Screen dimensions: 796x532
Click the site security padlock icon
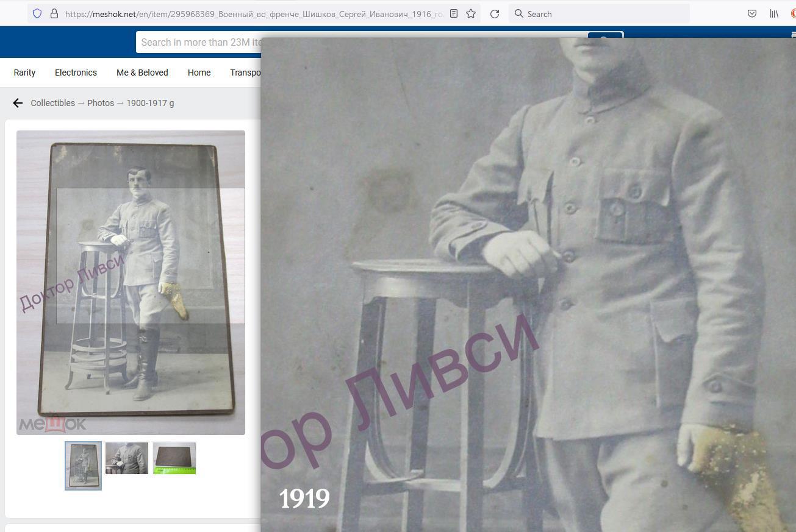[x=54, y=13]
